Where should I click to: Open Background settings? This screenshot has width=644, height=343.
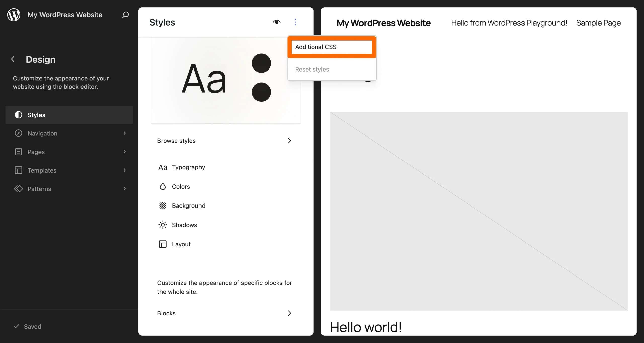click(226, 206)
